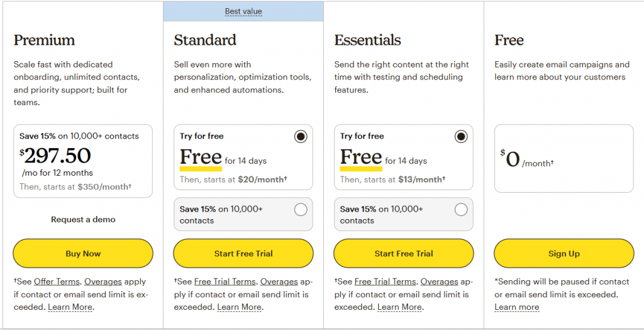Open Standard Free Trial Terms link
The height and width of the screenshot is (330, 644).
click(x=225, y=282)
